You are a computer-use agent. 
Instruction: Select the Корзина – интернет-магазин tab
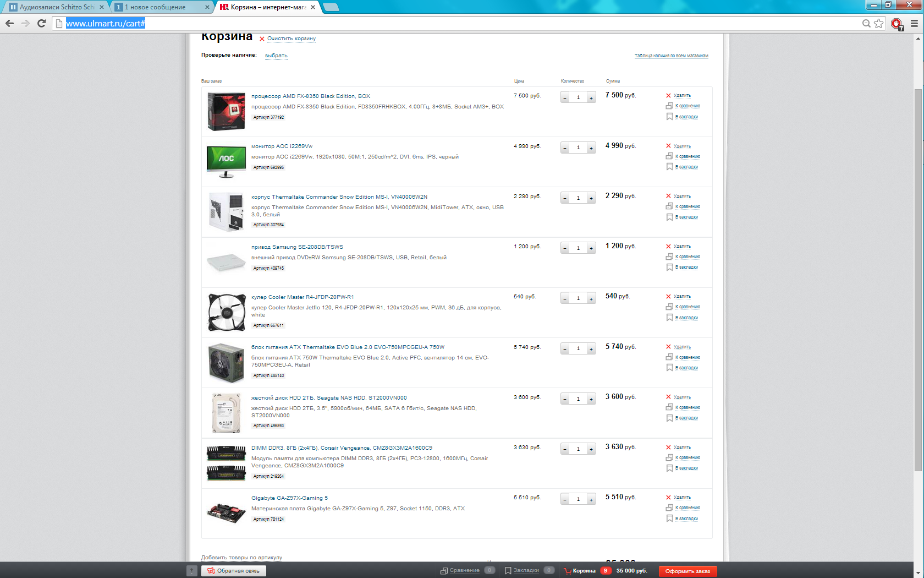tap(267, 7)
